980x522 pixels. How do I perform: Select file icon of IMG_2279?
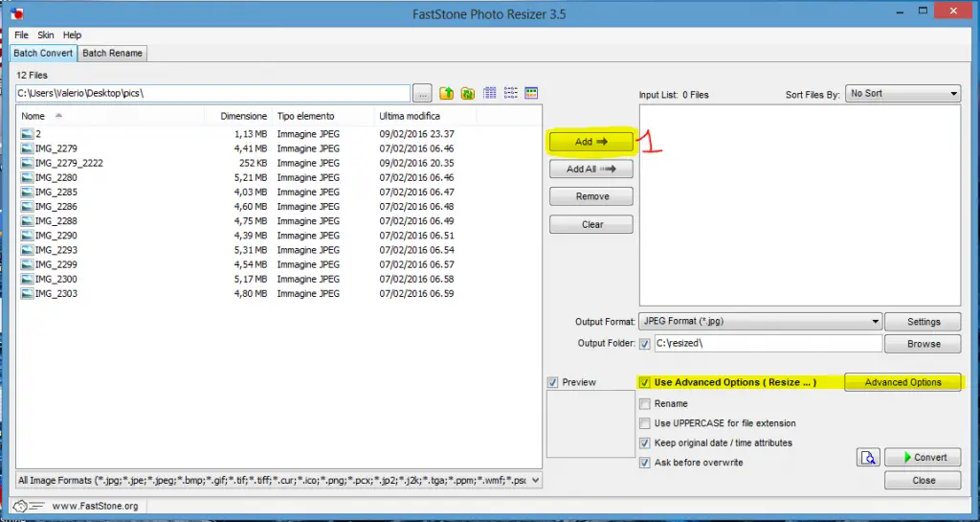pyautogui.click(x=27, y=148)
